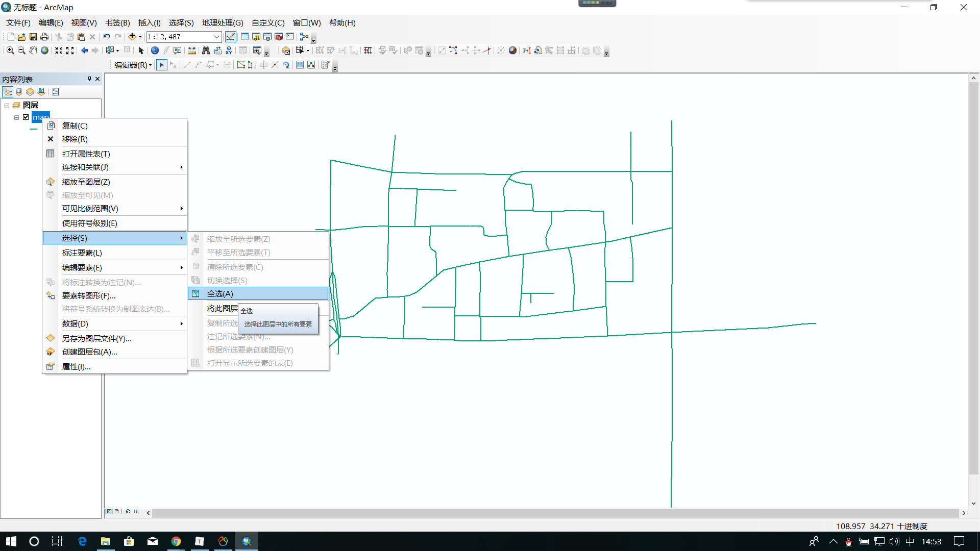The image size is (980, 551).
Task: Click the Full Extent globe icon
Action: [45, 51]
